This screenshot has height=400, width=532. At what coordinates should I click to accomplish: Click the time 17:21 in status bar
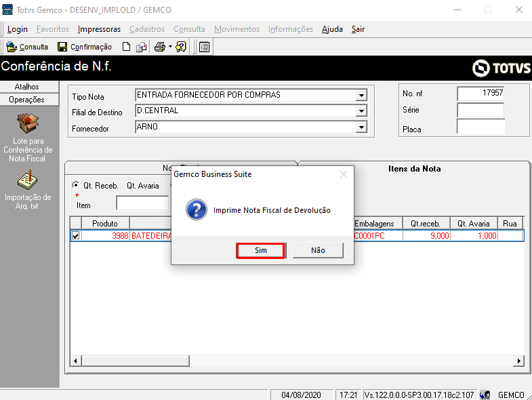coord(348,395)
